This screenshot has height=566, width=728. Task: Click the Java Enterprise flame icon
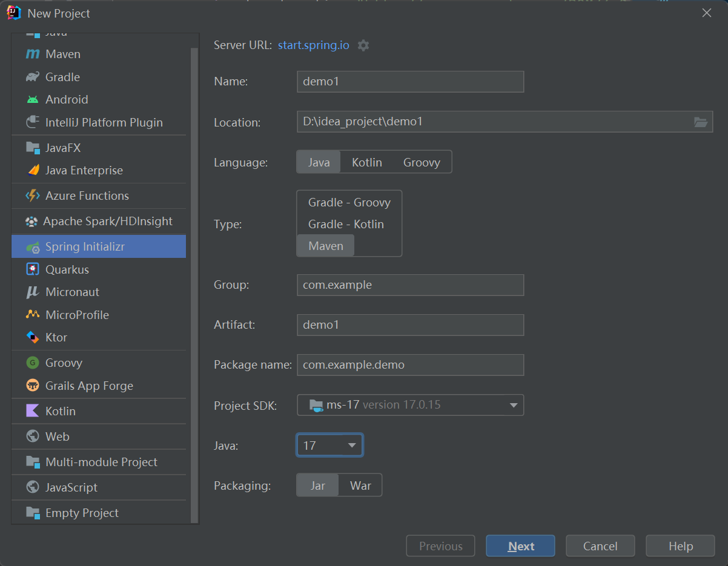[x=33, y=170]
